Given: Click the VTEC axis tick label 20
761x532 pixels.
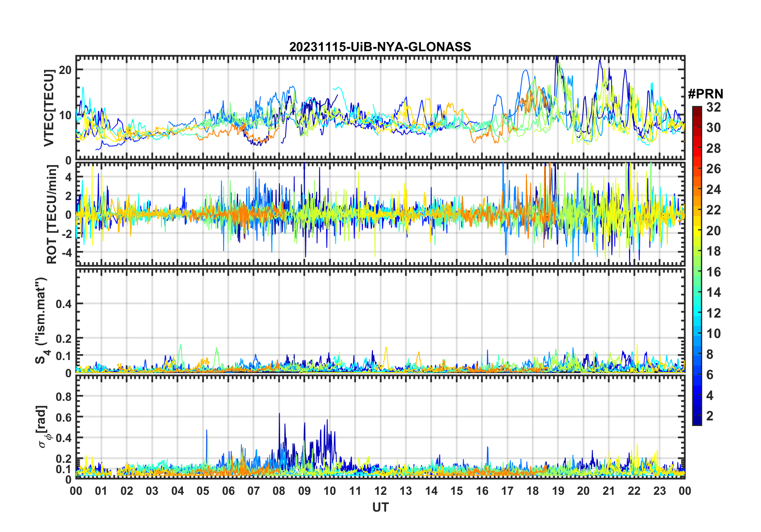Looking at the screenshot, I should click(x=65, y=70).
